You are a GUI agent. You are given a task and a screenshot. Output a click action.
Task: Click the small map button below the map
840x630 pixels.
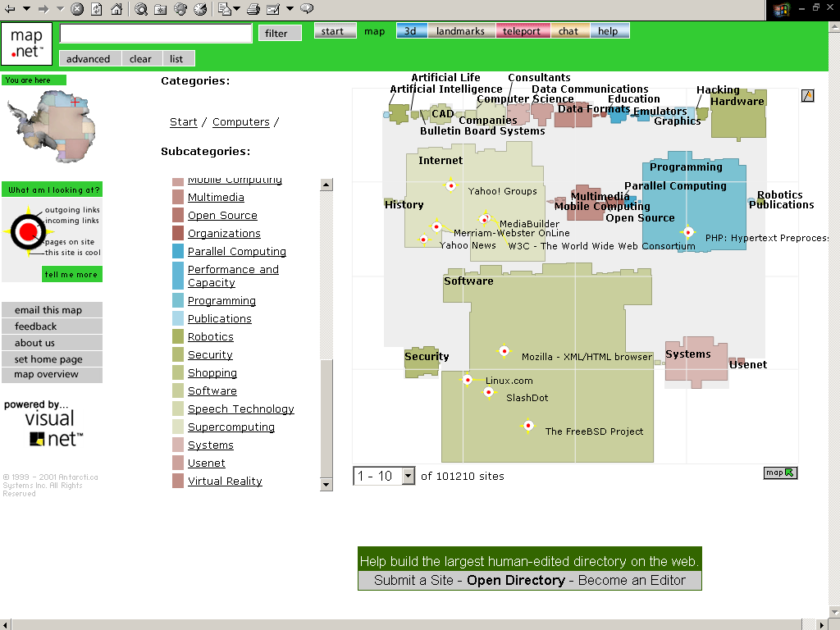coord(780,472)
